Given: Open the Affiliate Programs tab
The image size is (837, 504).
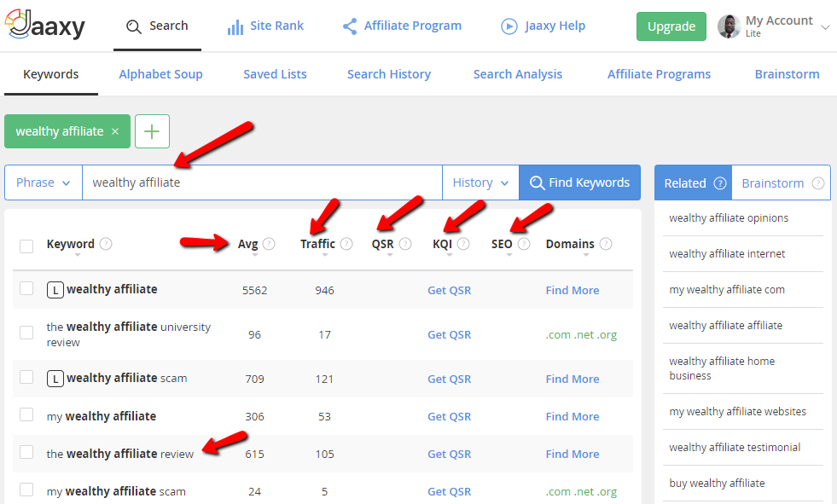Looking at the screenshot, I should (659, 74).
